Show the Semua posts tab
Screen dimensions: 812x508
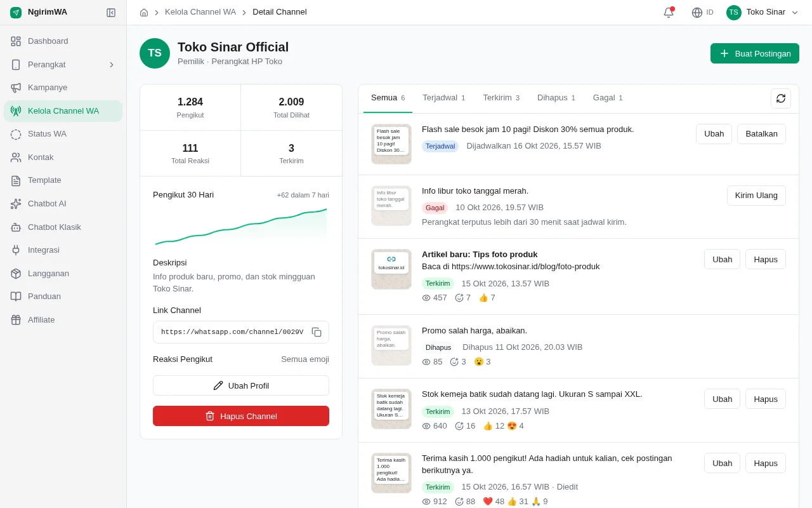click(x=388, y=98)
